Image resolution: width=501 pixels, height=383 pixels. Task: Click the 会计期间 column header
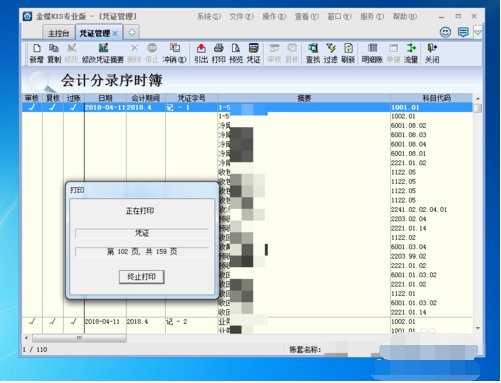146,98
